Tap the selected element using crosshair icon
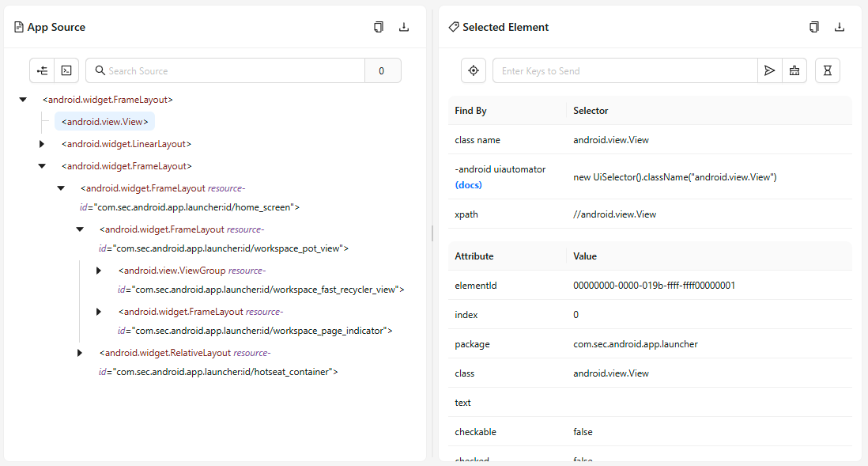 tap(474, 70)
